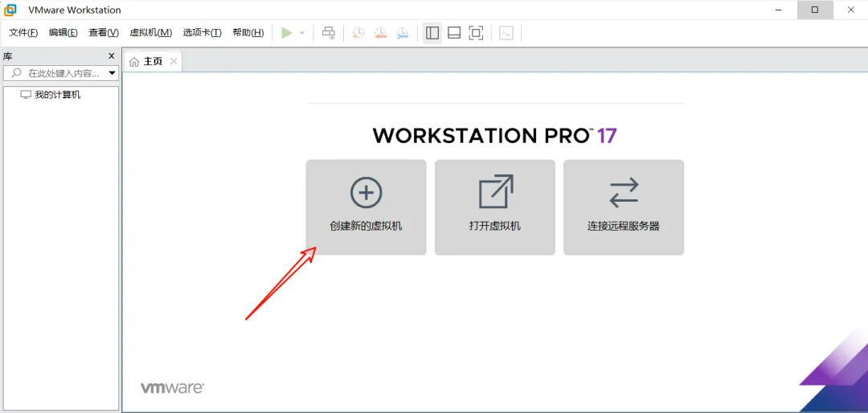Close the 主页 tab
This screenshot has width=868, height=413.
[174, 61]
